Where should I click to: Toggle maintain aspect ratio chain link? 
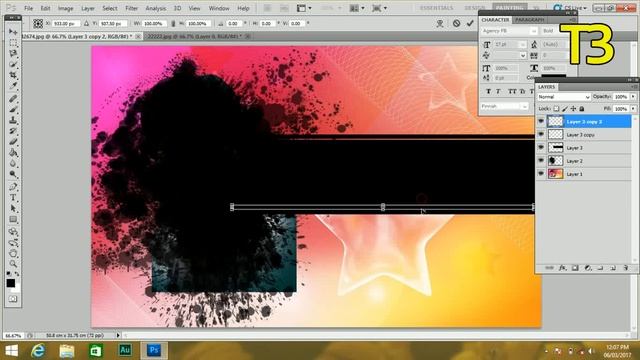(x=173, y=24)
